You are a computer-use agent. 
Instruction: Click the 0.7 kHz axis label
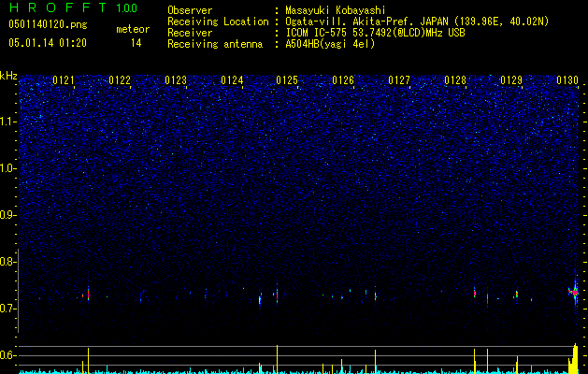(8, 309)
